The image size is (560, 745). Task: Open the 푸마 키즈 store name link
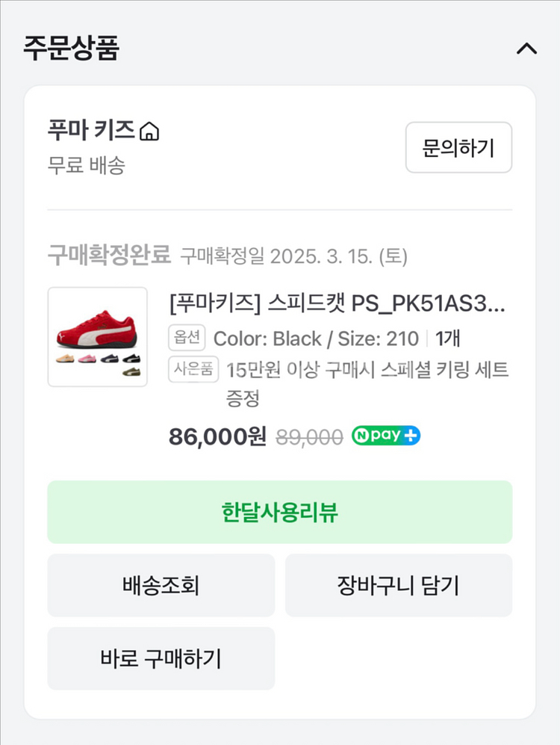pos(90,131)
